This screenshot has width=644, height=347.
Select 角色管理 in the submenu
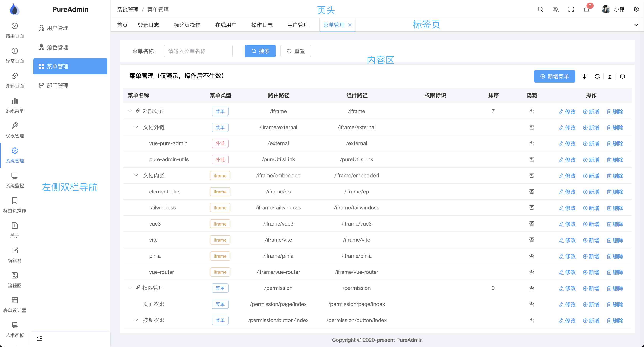point(58,47)
